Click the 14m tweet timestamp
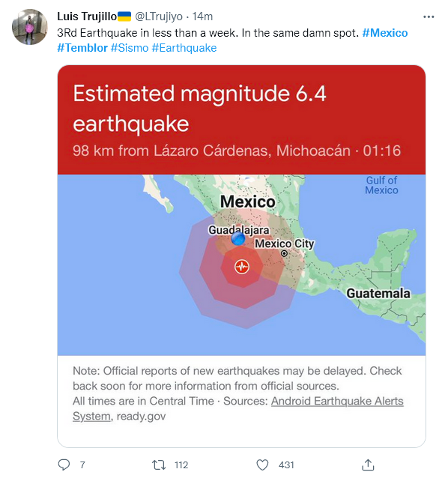 point(202,16)
